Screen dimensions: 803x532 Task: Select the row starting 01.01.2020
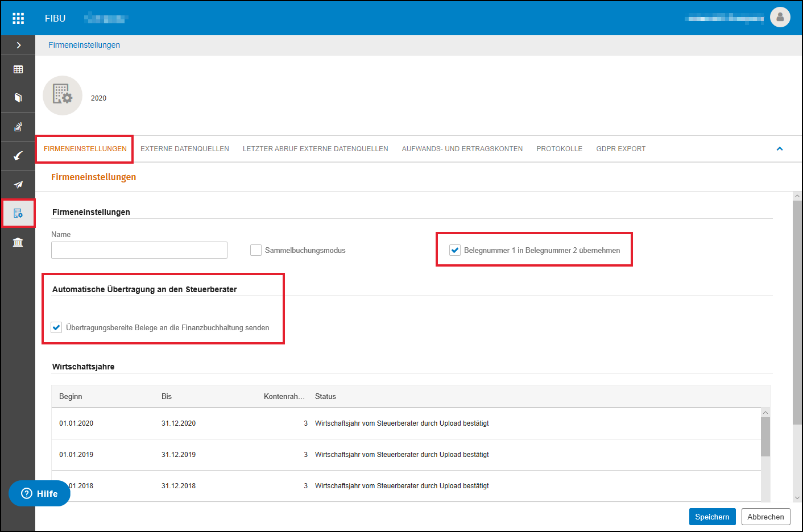pyautogui.click(x=406, y=423)
